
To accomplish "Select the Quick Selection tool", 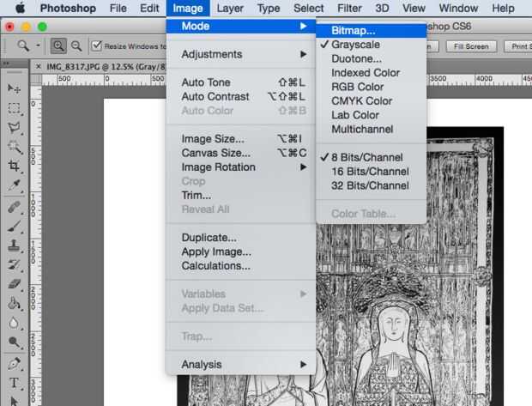I will [14, 147].
